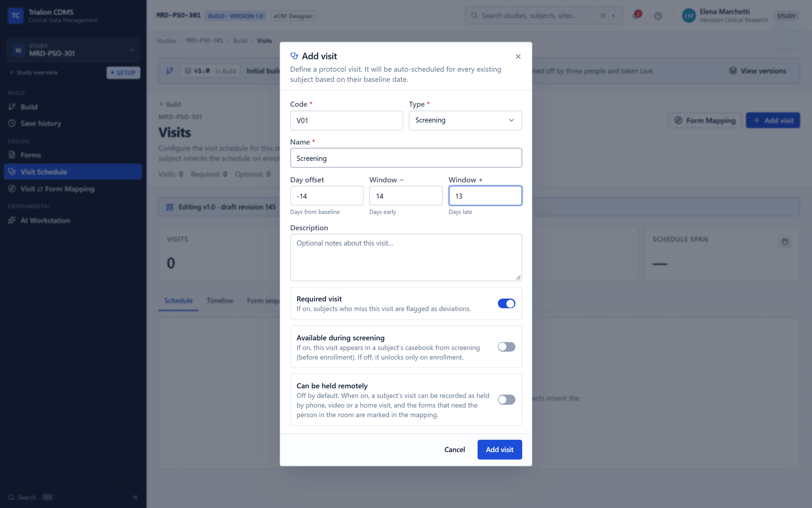Open notifications bell icon
The height and width of the screenshot is (508, 812).
coord(636,16)
